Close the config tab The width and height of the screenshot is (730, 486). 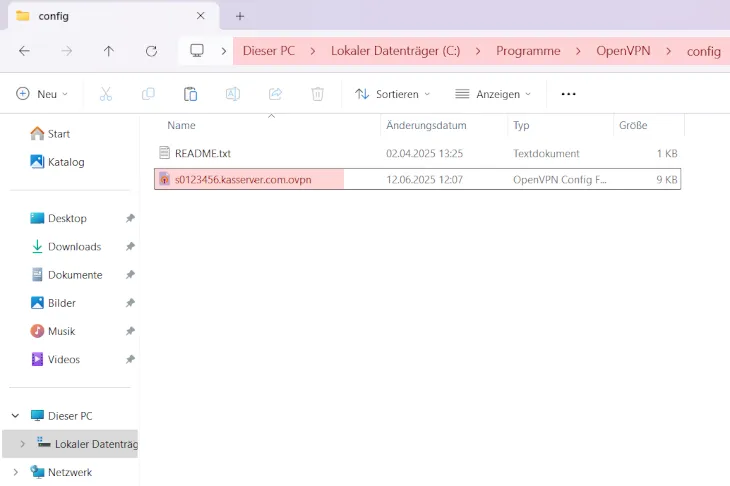point(201,16)
